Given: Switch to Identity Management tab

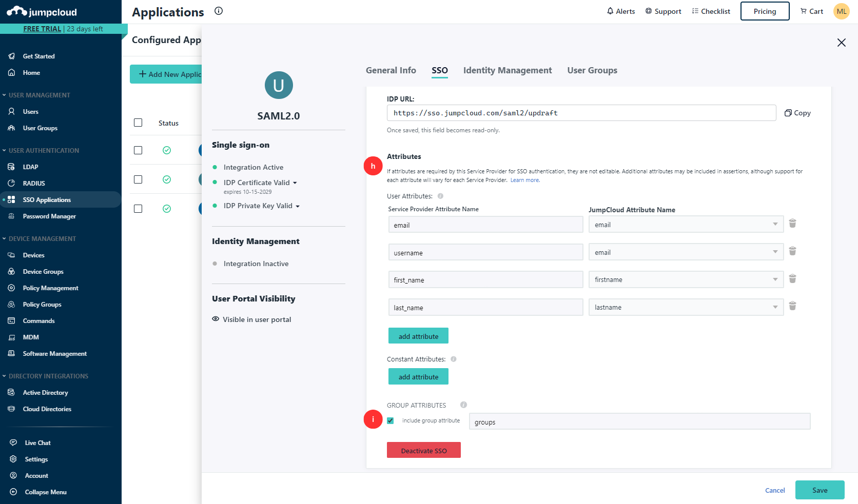Looking at the screenshot, I should point(507,71).
